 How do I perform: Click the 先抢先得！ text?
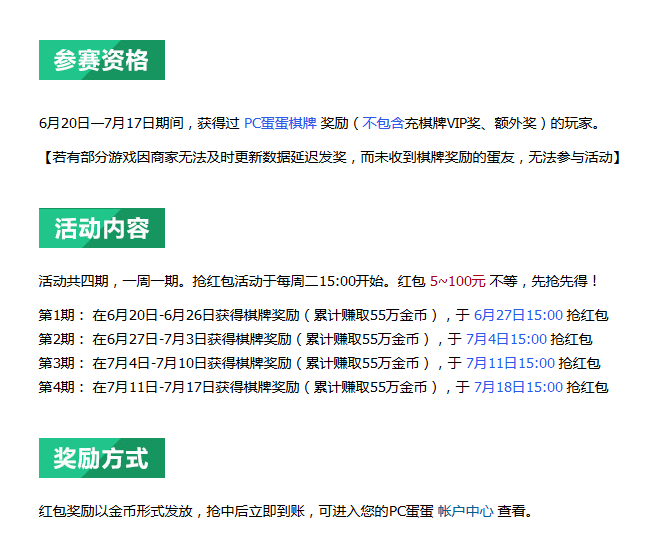(564, 281)
